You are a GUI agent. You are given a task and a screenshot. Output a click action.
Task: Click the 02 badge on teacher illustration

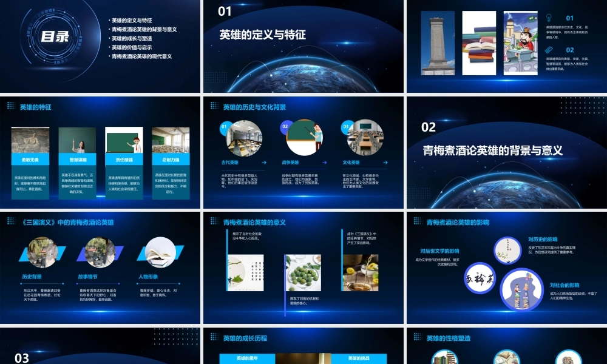pyautogui.click(x=285, y=127)
